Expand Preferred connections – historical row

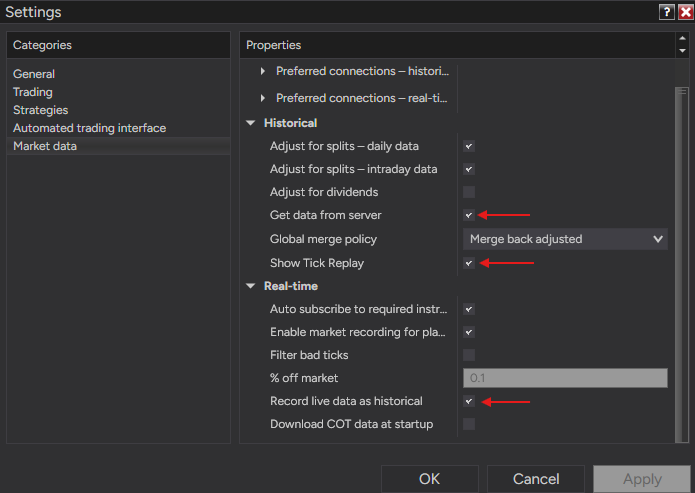point(262,71)
